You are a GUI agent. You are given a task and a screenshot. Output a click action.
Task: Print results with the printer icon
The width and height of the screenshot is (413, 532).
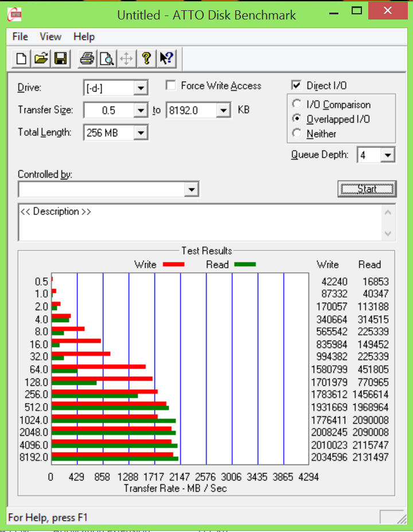87,58
